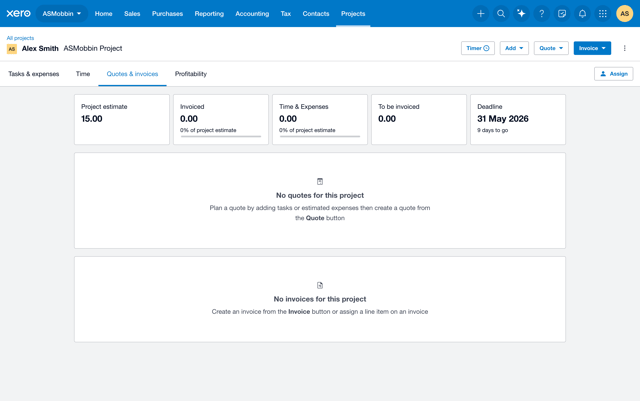Expand the blue Invoice dropdown button
Viewport: 640px width, 401px height.
pos(592,48)
